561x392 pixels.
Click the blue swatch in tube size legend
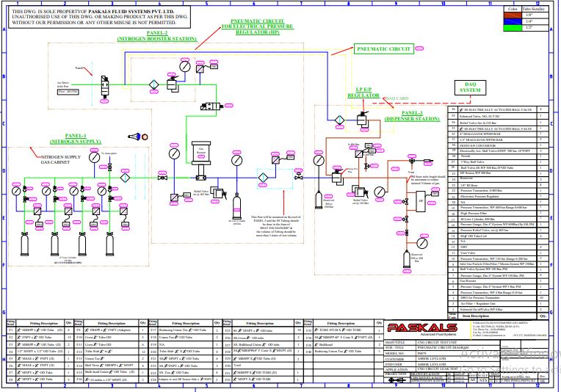pyautogui.click(x=512, y=21)
